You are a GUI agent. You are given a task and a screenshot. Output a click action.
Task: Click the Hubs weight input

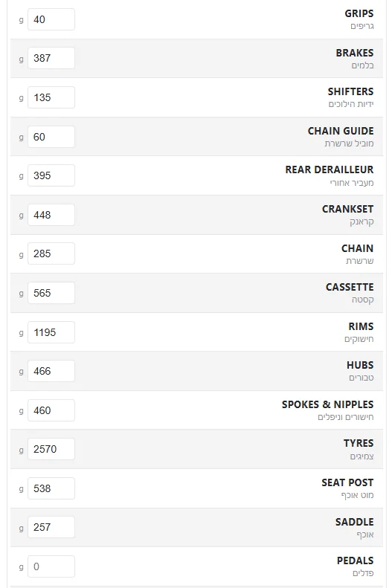[51, 371]
